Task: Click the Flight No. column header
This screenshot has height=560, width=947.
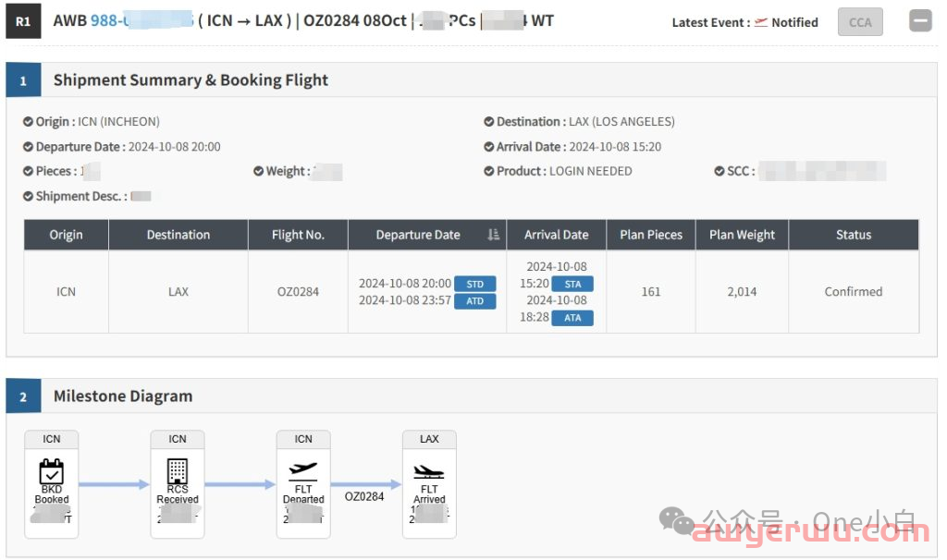Action: point(298,235)
